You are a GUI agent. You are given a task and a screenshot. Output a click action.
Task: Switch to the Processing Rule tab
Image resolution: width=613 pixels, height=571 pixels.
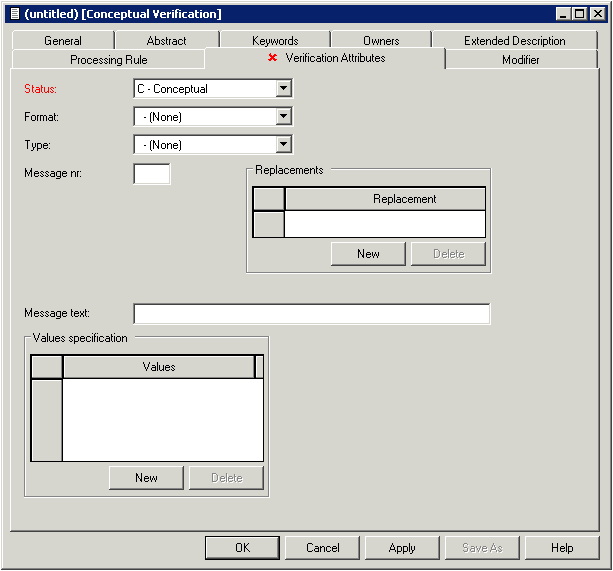coord(108,60)
